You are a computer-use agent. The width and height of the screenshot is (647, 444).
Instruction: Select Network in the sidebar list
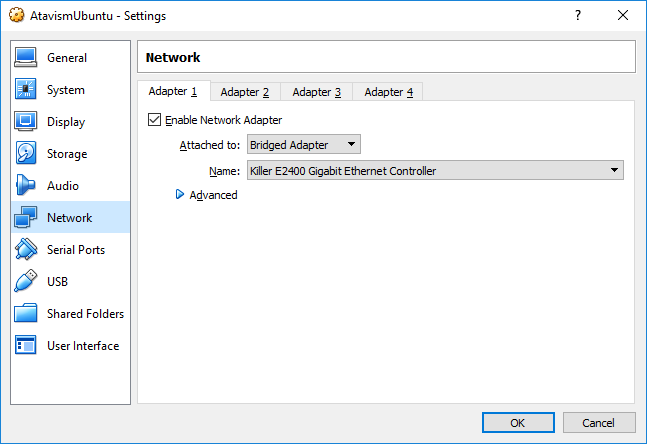69,218
